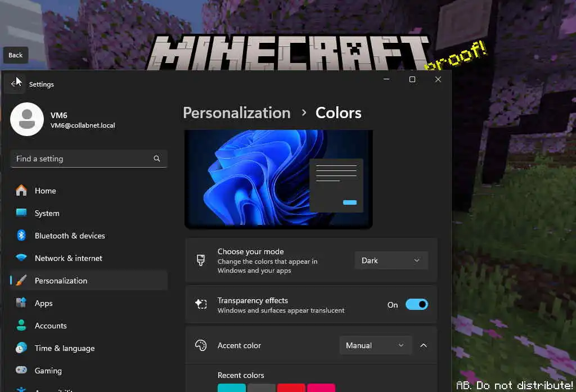Click the blue bloom theme preview image

pyautogui.click(x=278, y=179)
